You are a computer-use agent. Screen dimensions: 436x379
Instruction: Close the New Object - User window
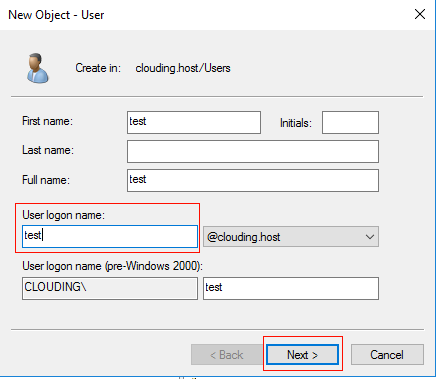coord(420,14)
